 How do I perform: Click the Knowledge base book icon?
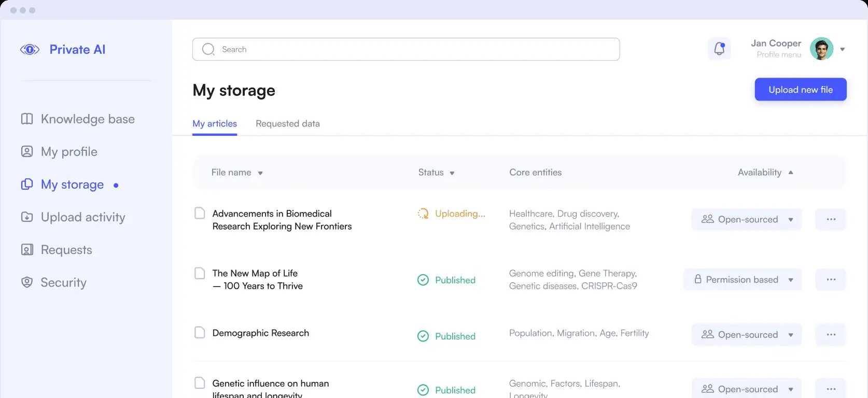click(x=27, y=119)
